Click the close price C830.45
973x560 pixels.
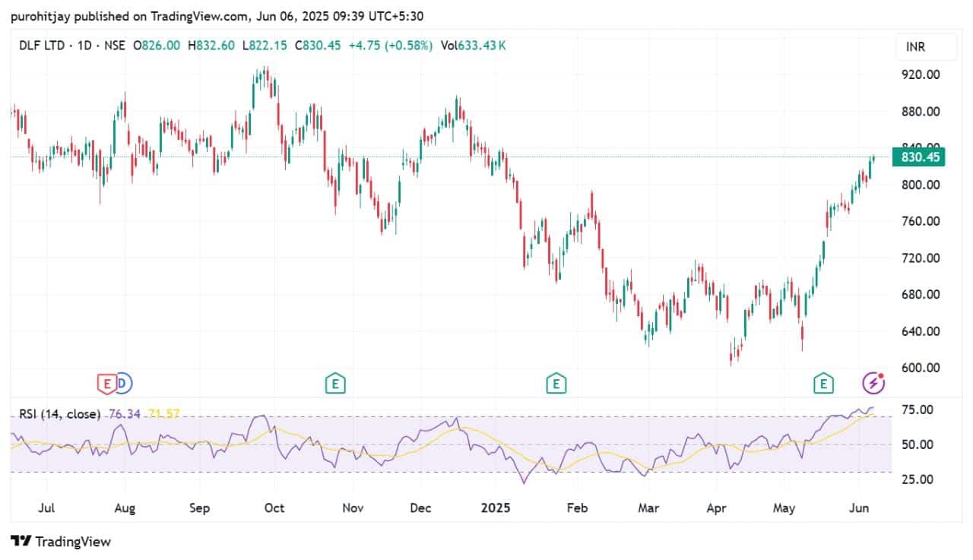point(319,46)
